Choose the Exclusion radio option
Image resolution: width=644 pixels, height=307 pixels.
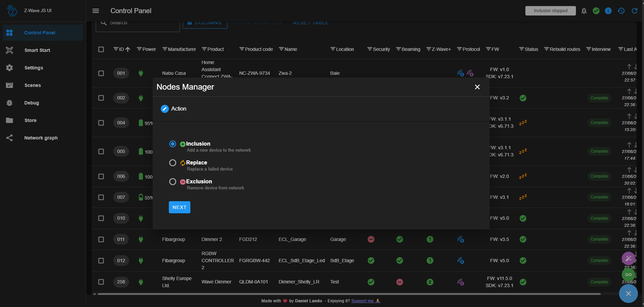[173, 182]
